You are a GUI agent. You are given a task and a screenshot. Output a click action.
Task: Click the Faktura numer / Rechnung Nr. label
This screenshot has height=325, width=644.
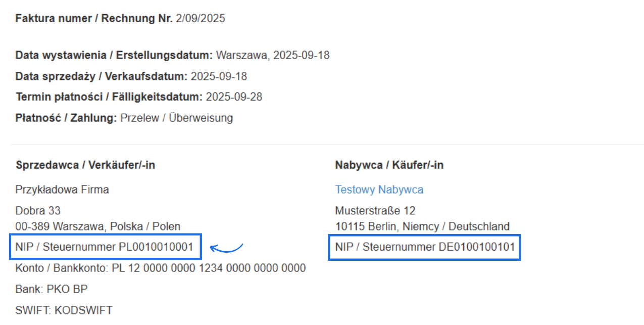pos(94,19)
